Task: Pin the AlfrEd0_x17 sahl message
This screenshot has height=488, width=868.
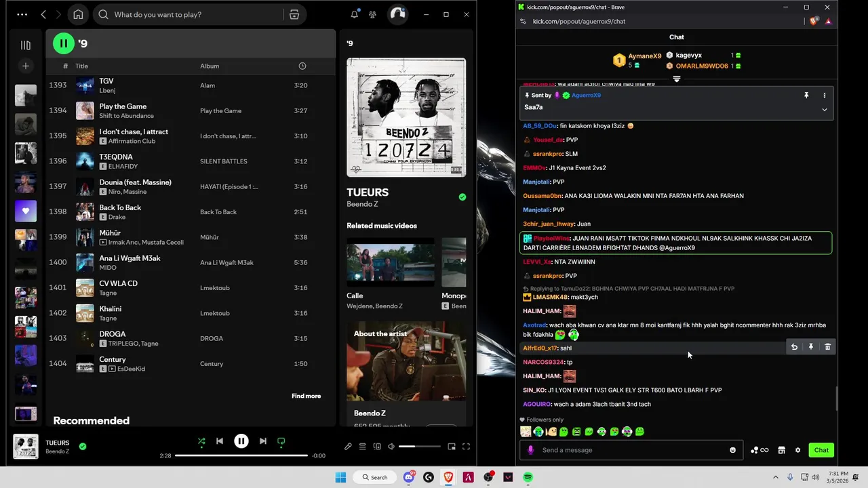Action: point(810,347)
